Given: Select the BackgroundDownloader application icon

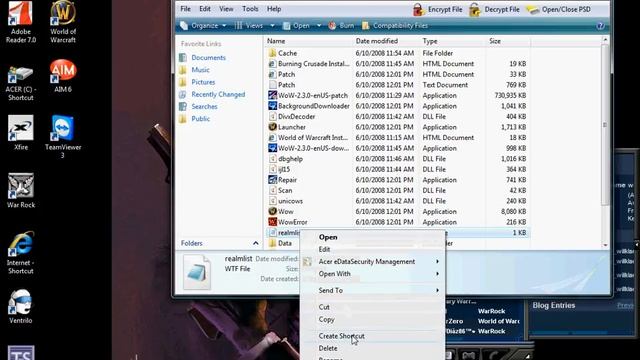Looking at the screenshot, I should tap(272, 106).
